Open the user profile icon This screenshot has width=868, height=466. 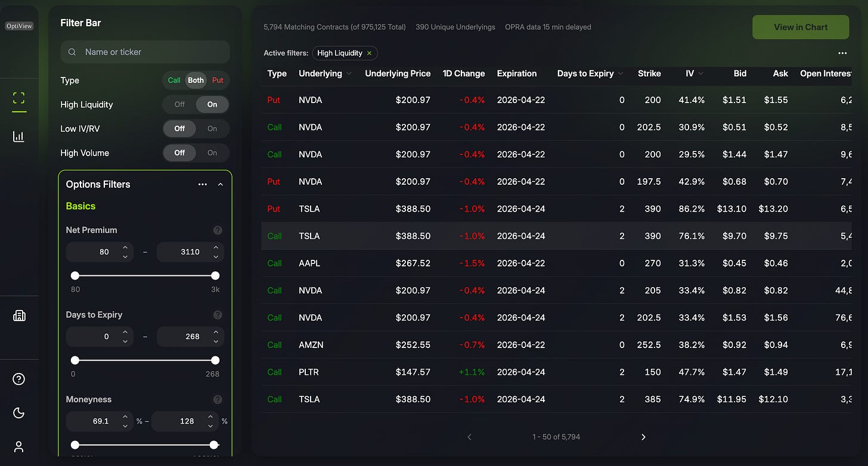[19, 446]
